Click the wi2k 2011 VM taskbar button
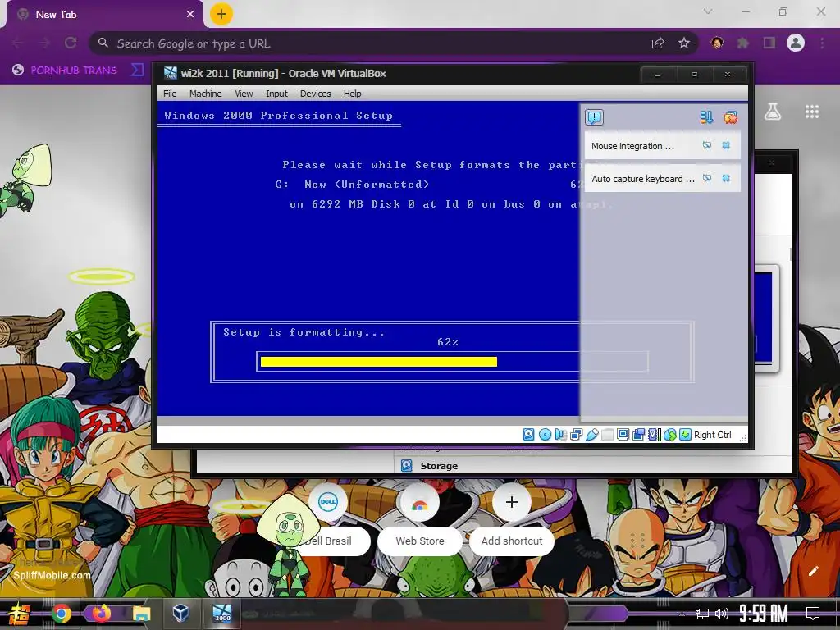This screenshot has width=840, height=630. pyautogui.click(x=221, y=613)
